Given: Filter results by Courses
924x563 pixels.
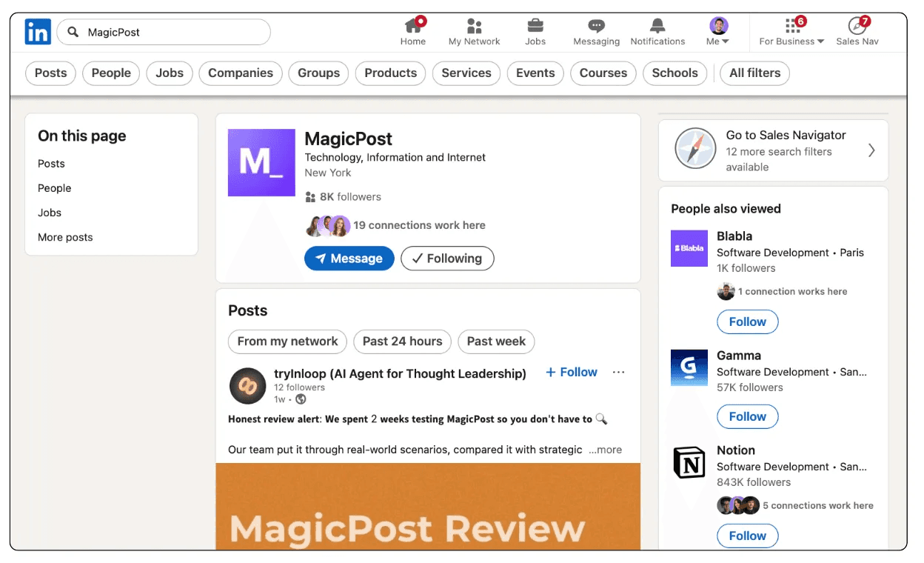Looking at the screenshot, I should [x=603, y=73].
